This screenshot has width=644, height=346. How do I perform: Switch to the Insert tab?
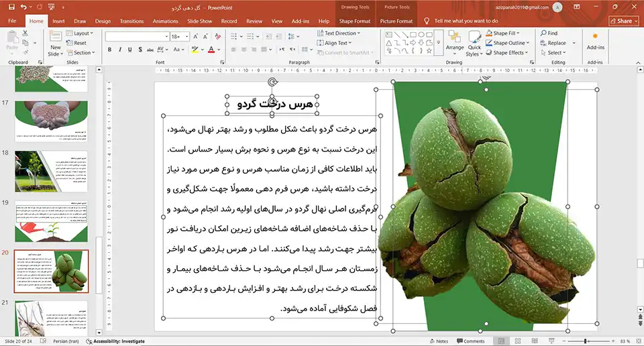58,21
